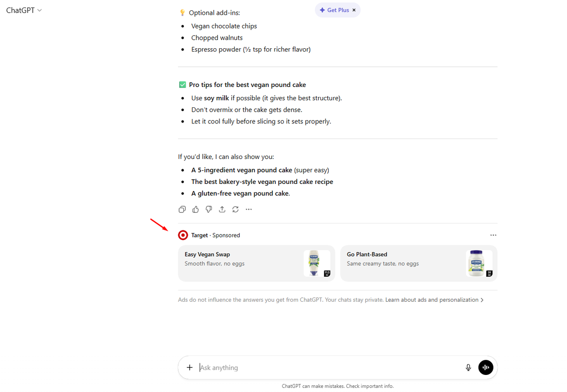The height and width of the screenshot is (392, 567).
Task: Click 'Vegan chocolate chips' list item
Action: tap(224, 26)
